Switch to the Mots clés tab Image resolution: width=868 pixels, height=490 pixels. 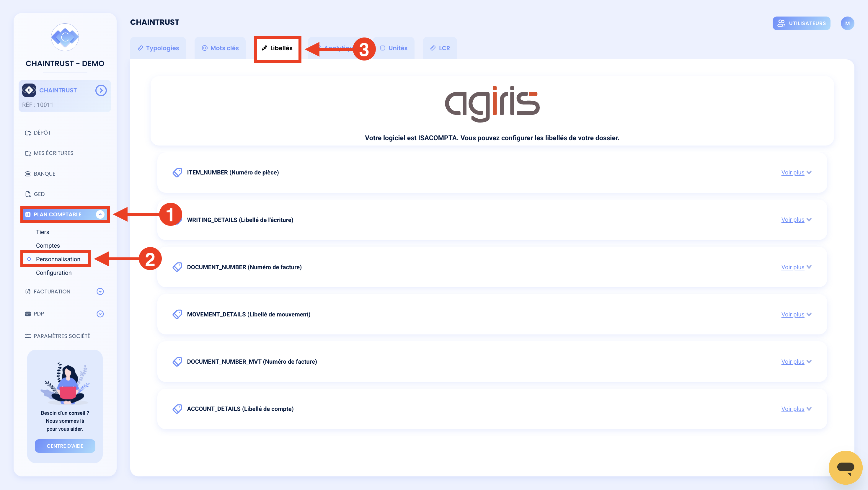pos(220,48)
